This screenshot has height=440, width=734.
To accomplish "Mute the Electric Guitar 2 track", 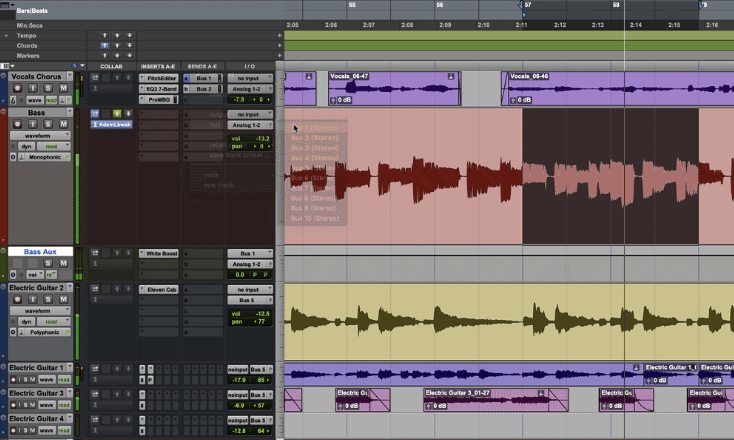I will pyautogui.click(x=63, y=299).
